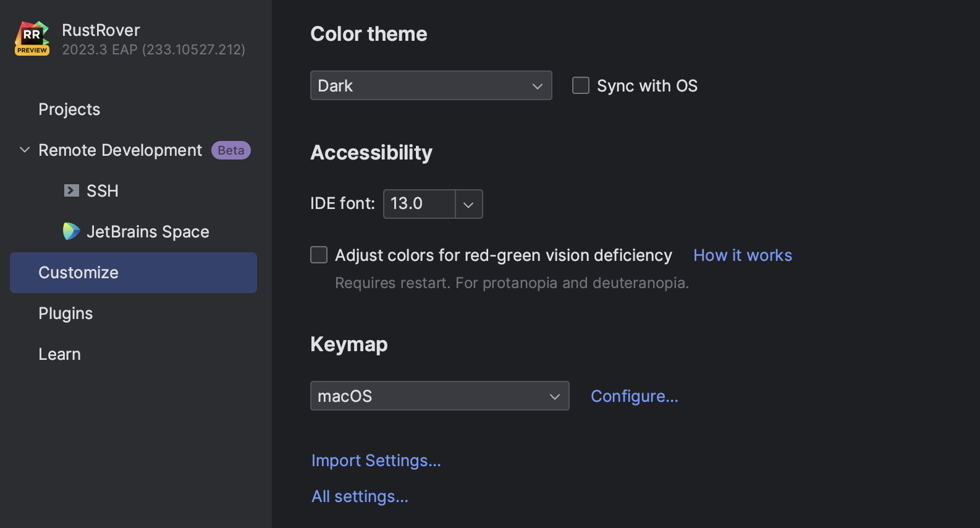Click the RustRover preview logo icon
The height and width of the screenshot is (528, 980).
[x=32, y=38]
